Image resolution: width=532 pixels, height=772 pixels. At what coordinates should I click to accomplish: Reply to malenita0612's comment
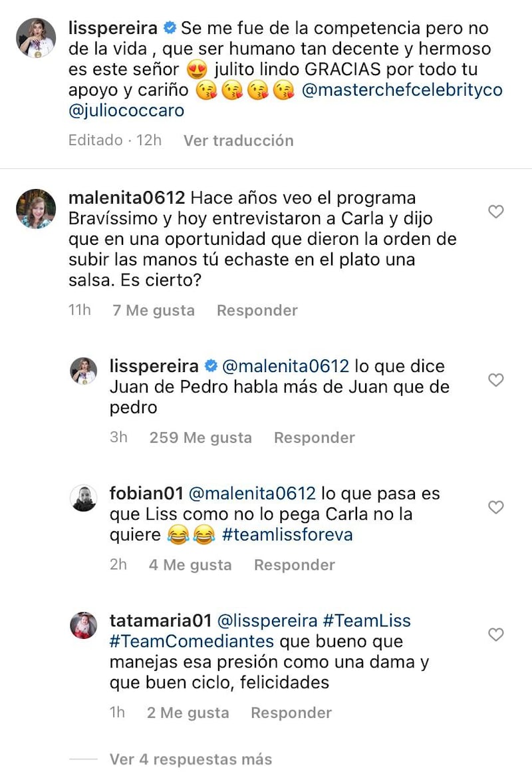pos(257,310)
